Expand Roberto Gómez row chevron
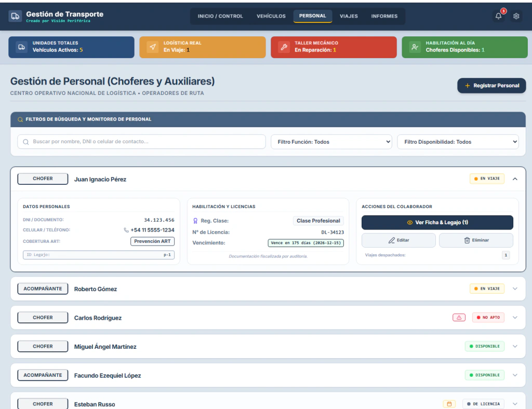 [x=515, y=289]
